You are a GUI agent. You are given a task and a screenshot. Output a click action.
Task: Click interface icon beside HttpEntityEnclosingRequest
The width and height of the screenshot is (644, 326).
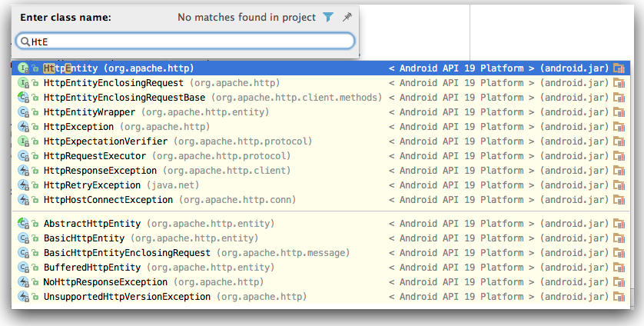click(23, 83)
